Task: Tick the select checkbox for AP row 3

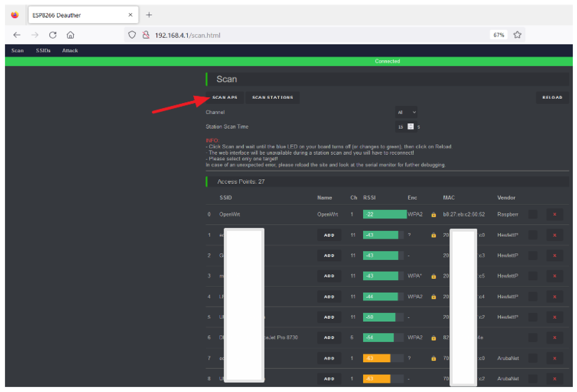Action: (x=533, y=276)
